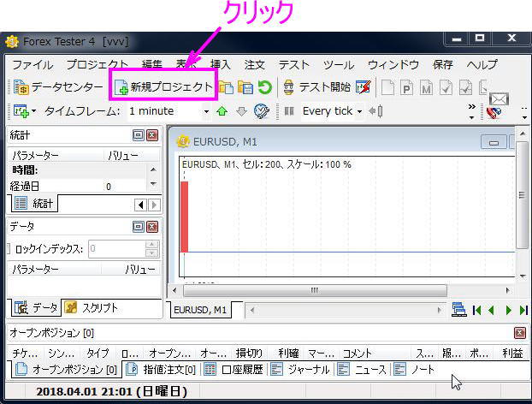532x404 pixels.
Task: Jump to the last chart tab
Action: [x=523, y=310]
